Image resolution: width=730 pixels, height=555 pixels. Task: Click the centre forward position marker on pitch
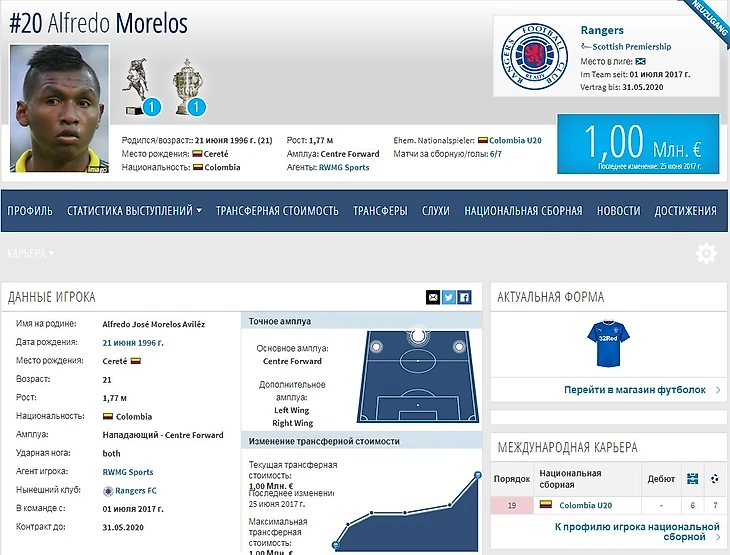point(418,336)
